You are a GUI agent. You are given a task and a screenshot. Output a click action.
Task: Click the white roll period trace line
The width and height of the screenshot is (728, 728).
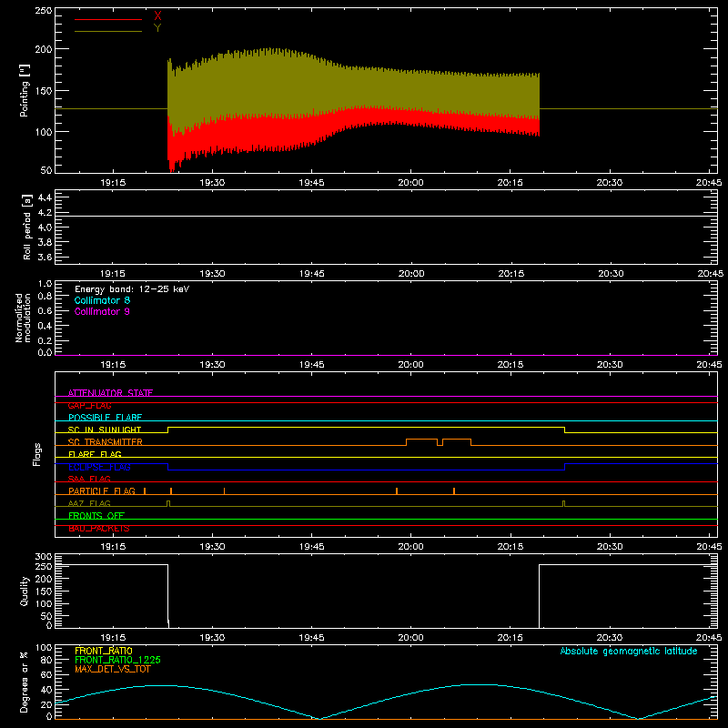386,216
